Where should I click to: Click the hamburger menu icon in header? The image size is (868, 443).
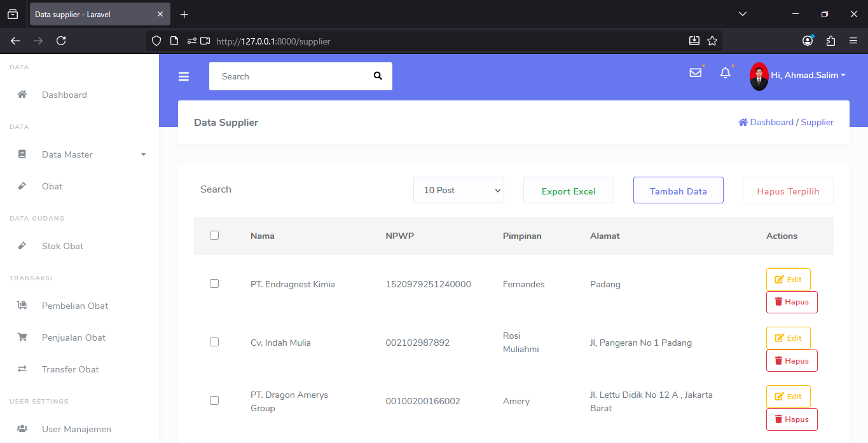184,77
